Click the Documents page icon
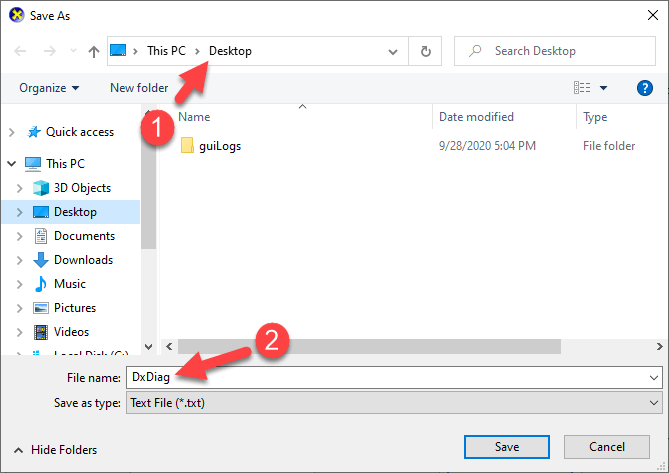The height and width of the screenshot is (473, 669). [41, 236]
